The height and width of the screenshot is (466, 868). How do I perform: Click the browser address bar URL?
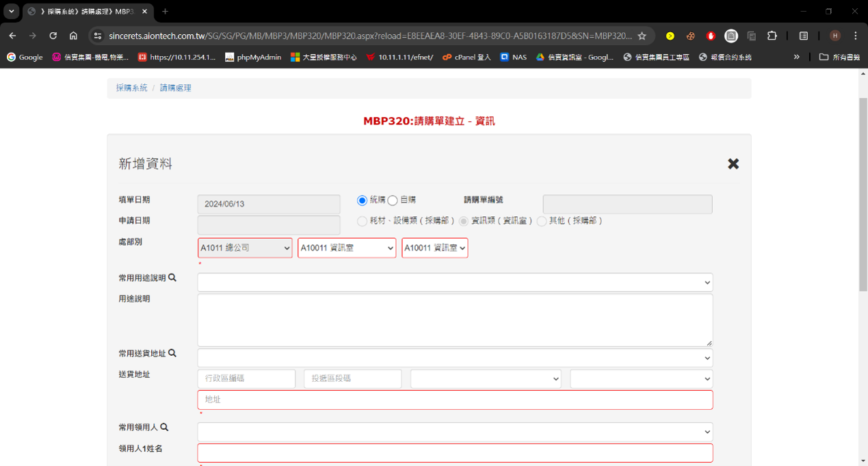(370, 36)
